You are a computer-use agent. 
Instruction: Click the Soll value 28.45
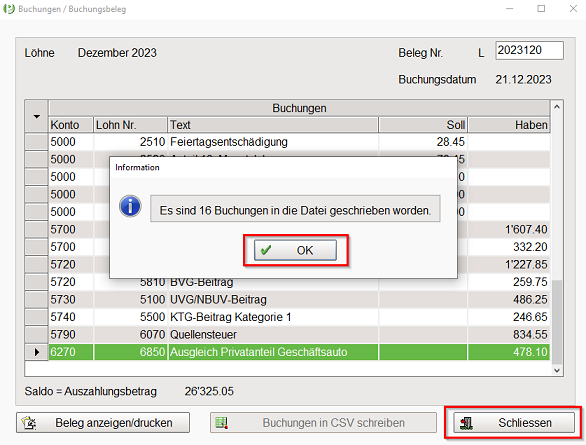450,142
